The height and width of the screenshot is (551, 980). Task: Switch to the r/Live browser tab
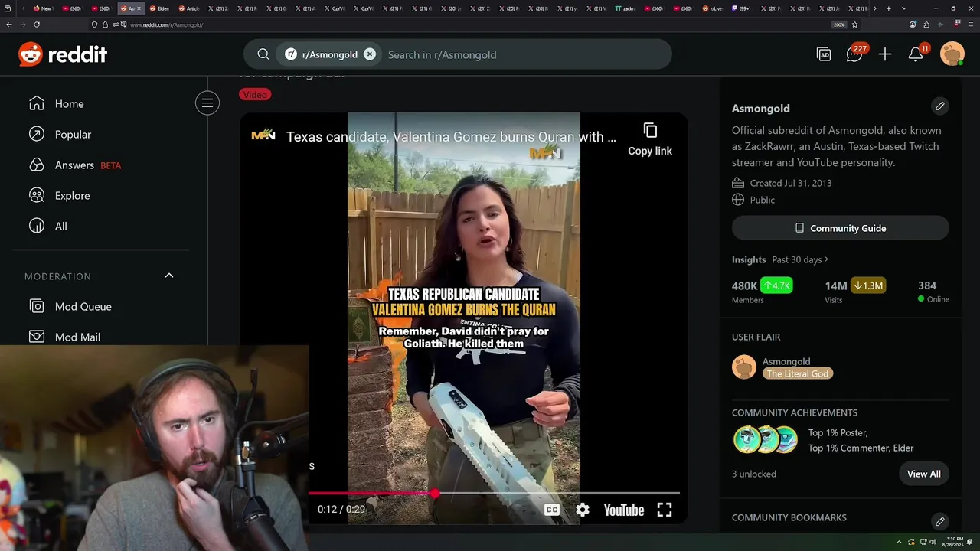(x=714, y=8)
